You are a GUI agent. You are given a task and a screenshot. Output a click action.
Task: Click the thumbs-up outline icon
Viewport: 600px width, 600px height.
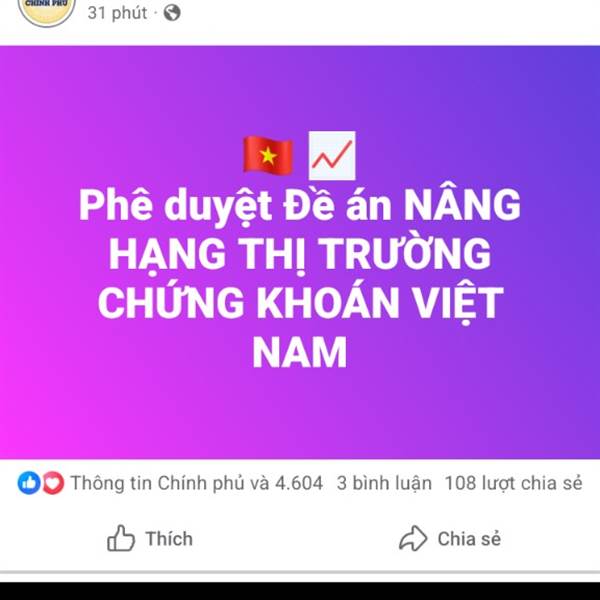pos(121,538)
